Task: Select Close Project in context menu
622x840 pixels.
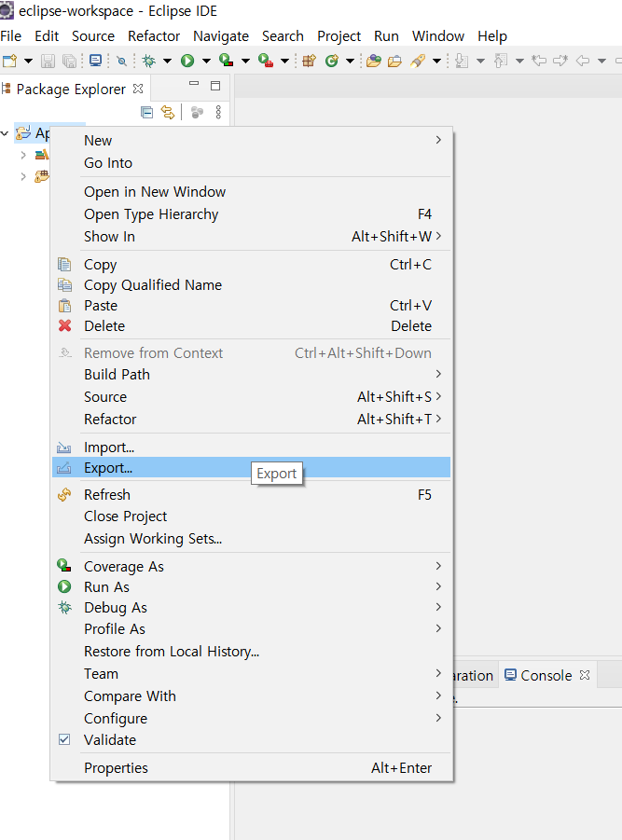Action: pos(251,516)
